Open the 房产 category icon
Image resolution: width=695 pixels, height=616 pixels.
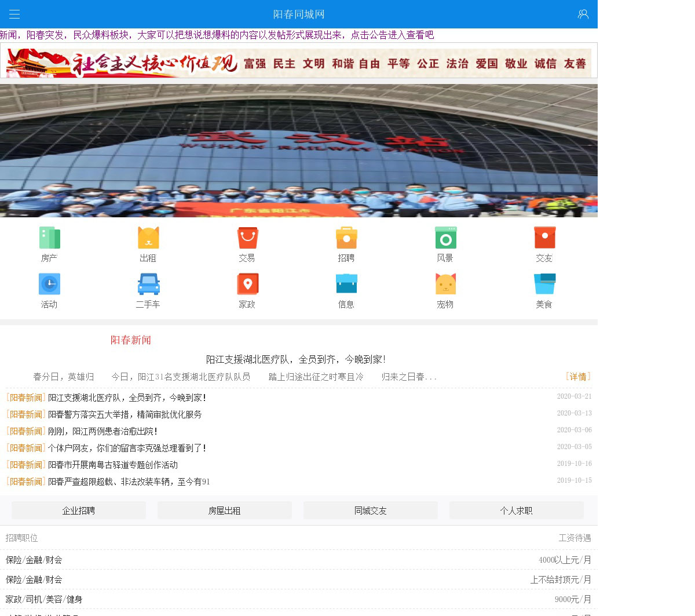click(x=49, y=238)
